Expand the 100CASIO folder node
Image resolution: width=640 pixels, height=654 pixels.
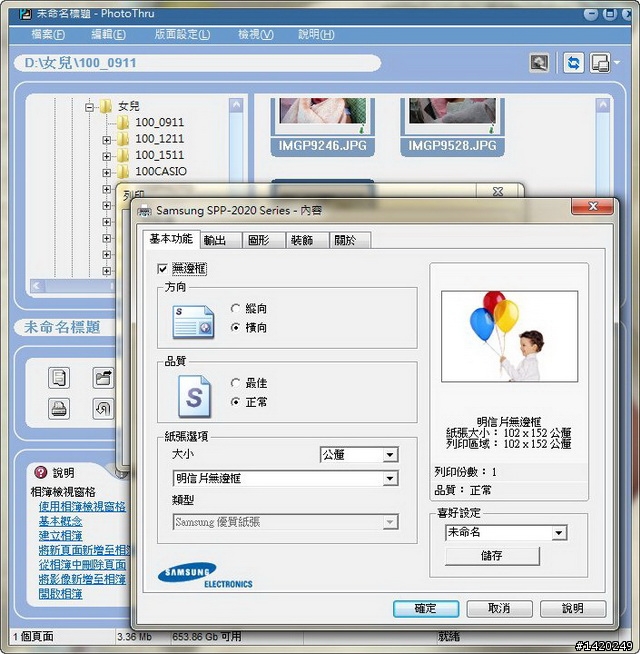coord(106,173)
